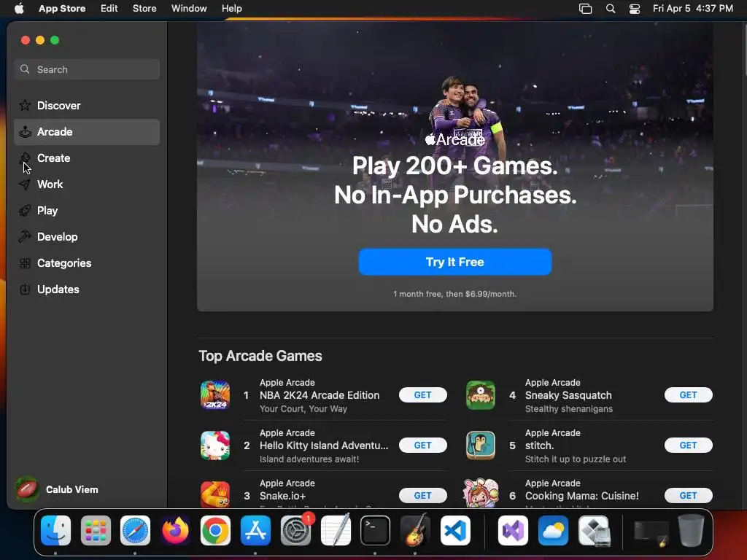Screen dimensions: 747x560
Task: Launch Terminal from the Dock
Action: [376, 531]
